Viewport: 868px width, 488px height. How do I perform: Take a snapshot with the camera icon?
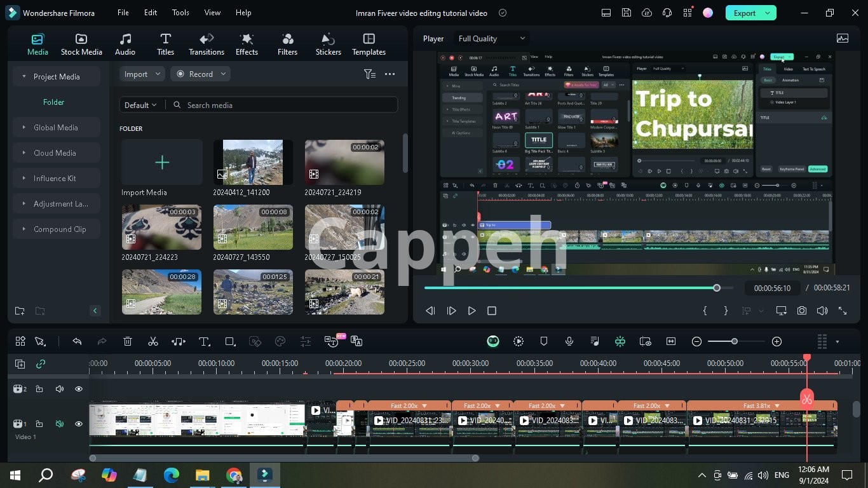point(802,311)
